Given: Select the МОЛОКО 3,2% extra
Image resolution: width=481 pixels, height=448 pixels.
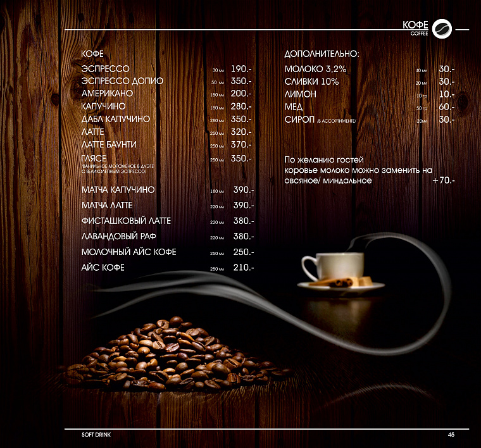Looking at the screenshot, I should click(315, 69).
